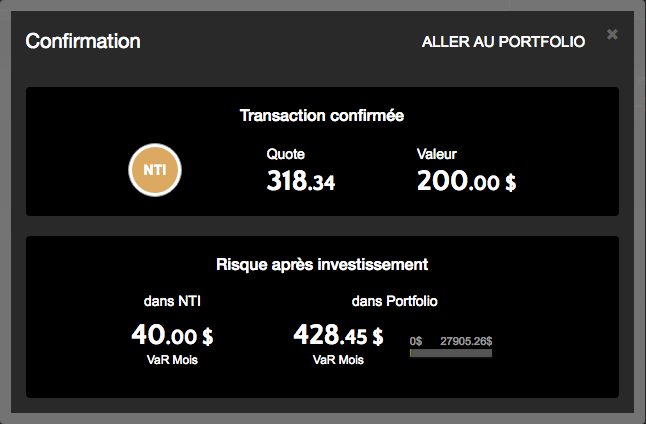Click VaR Mois under the portfolio risk
The width and height of the screenshot is (646, 424).
click(x=338, y=360)
